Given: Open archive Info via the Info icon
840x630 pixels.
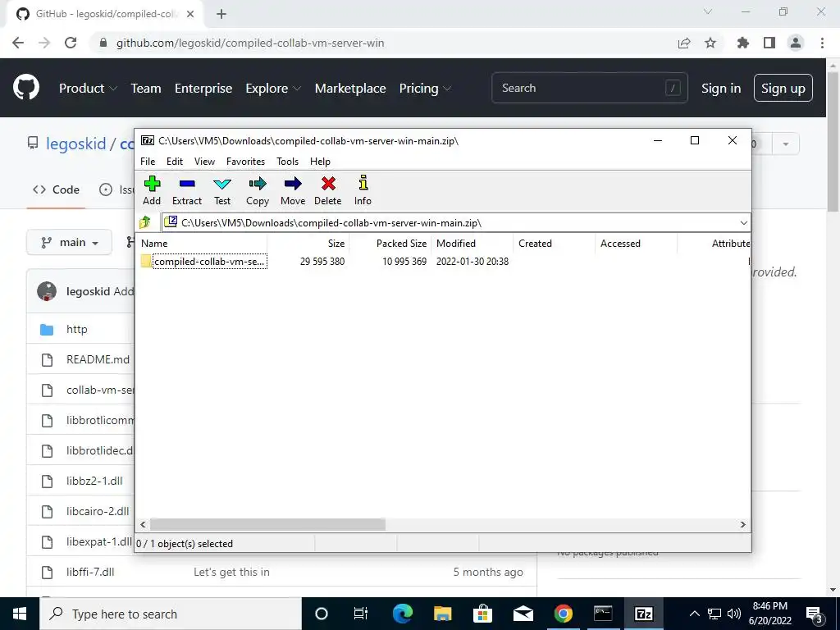Looking at the screenshot, I should 363,190.
